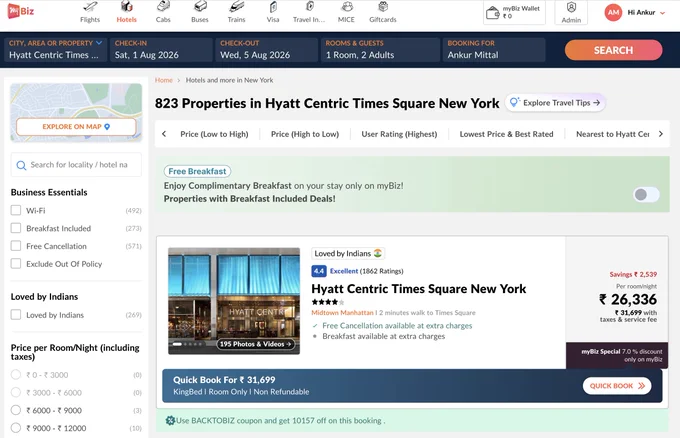
Task: Click the coupon badge icon before BACKTOBIZ text
Action: [170, 420]
